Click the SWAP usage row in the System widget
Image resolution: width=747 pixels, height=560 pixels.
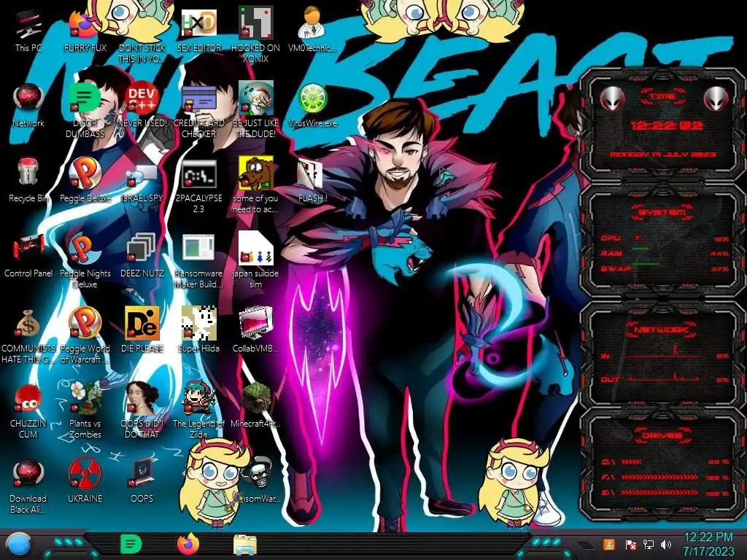pos(665,268)
